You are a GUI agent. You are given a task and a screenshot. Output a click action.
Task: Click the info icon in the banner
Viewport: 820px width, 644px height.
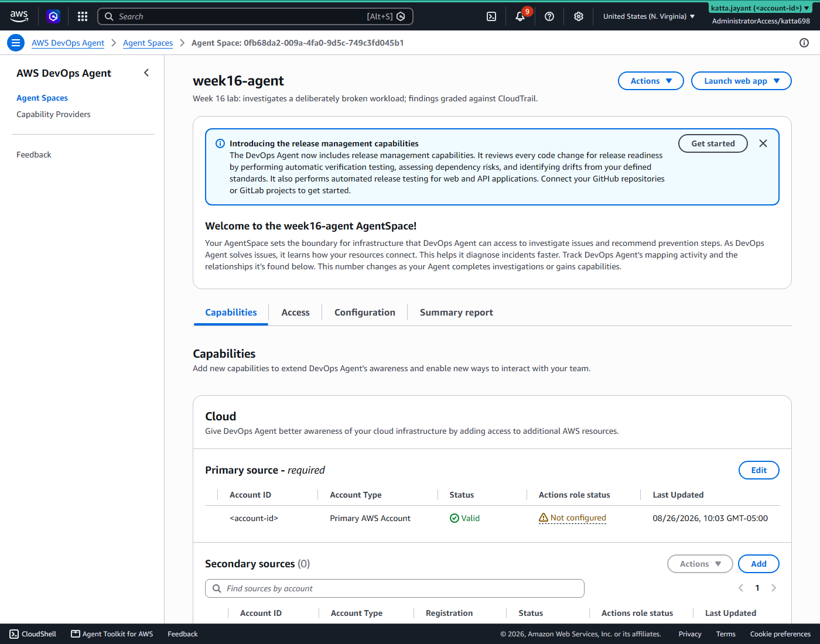[x=220, y=143]
